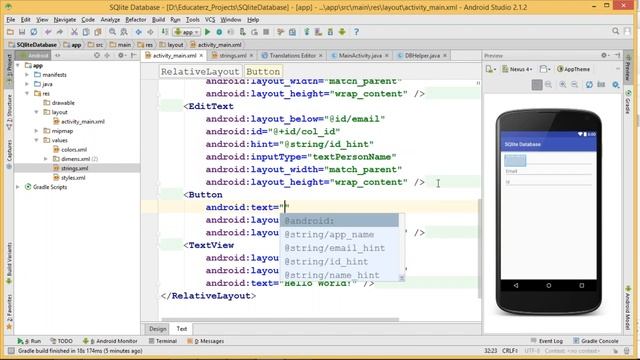
Task: Open the File menu
Action: click(x=11, y=20)
